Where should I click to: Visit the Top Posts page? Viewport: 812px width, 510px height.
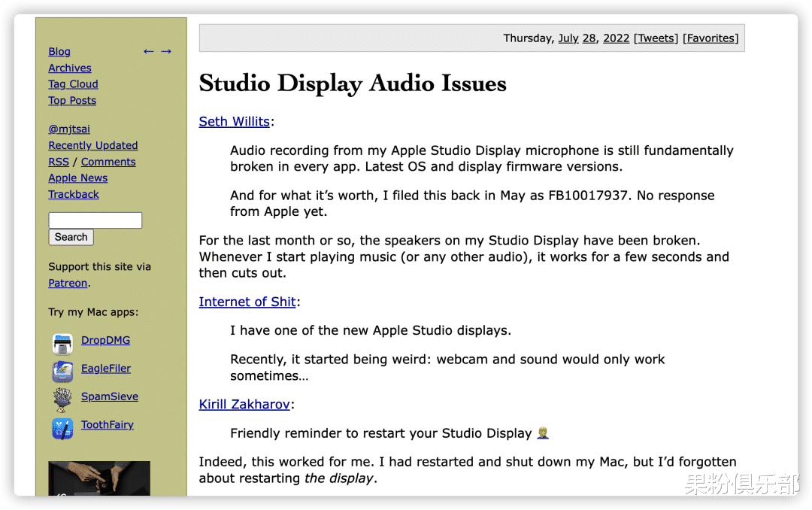pos(72,101)
